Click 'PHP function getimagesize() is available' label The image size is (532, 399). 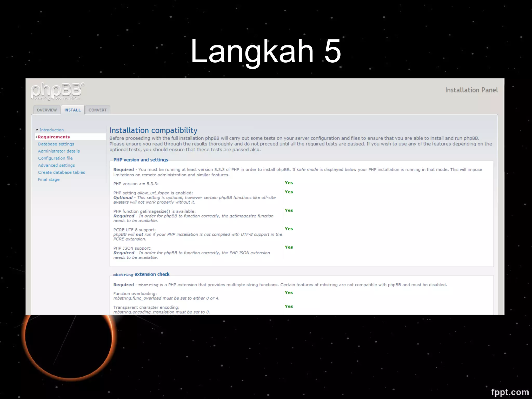(x=155, y=211)
